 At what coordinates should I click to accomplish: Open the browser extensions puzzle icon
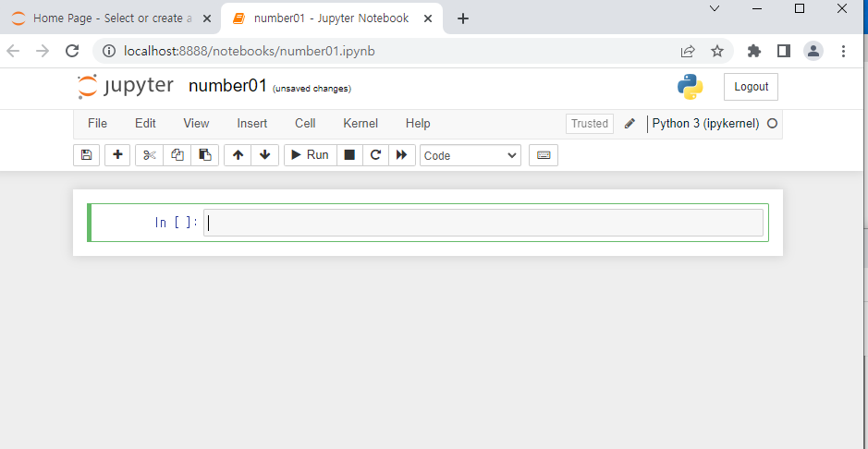coord(754,52)
